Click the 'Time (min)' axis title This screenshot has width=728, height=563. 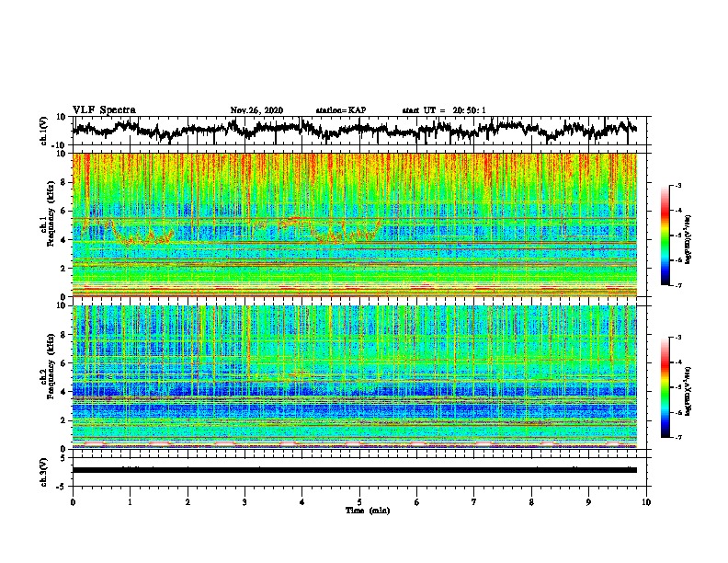click(x=368, y=511)
